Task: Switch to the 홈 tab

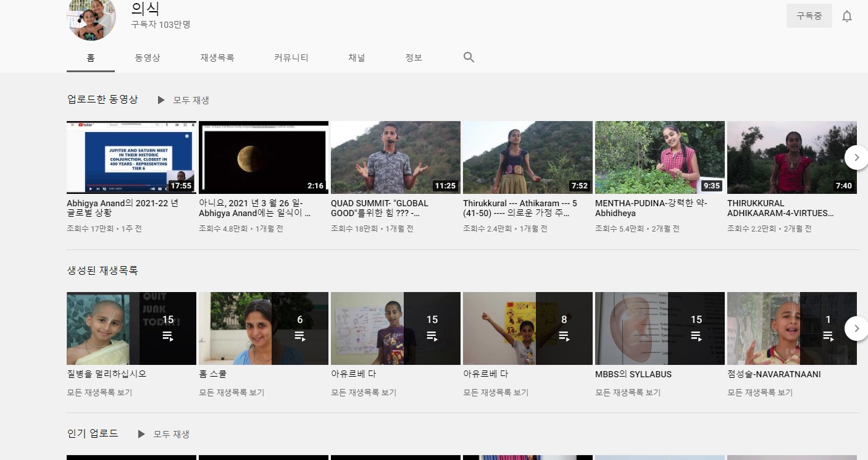Action: coord(91,57)
